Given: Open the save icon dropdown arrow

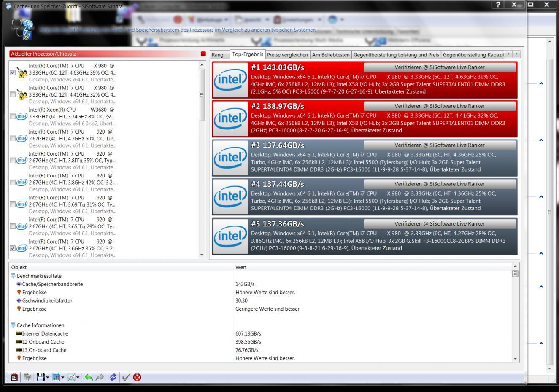Looking at the screenshot, I should click(48, 378).
